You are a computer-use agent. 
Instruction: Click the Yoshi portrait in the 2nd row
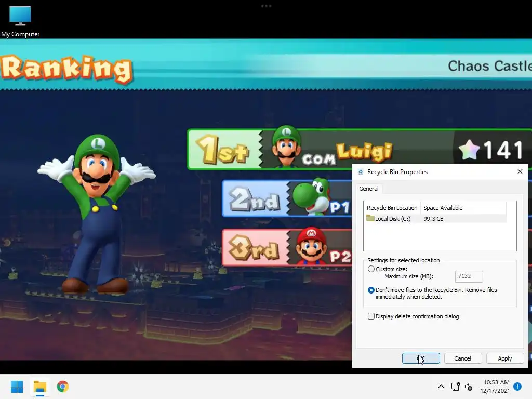(311, 196)
